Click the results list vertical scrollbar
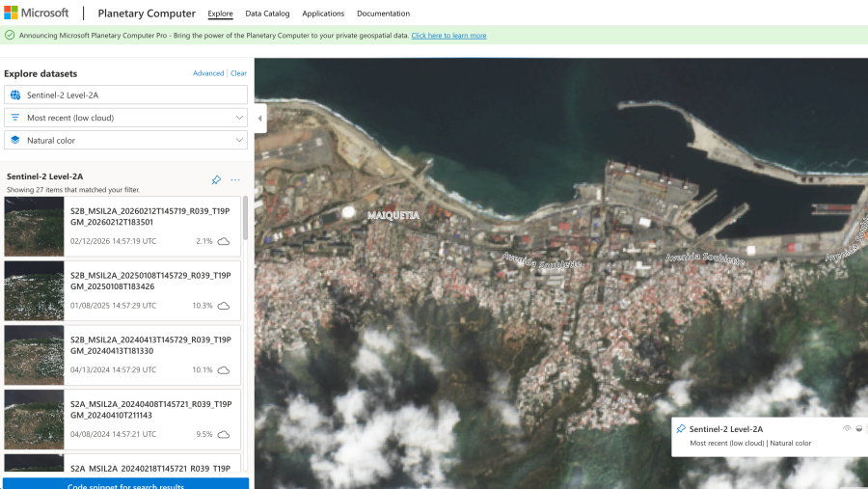This screenshot has height=489, width=868. point(245,218)
